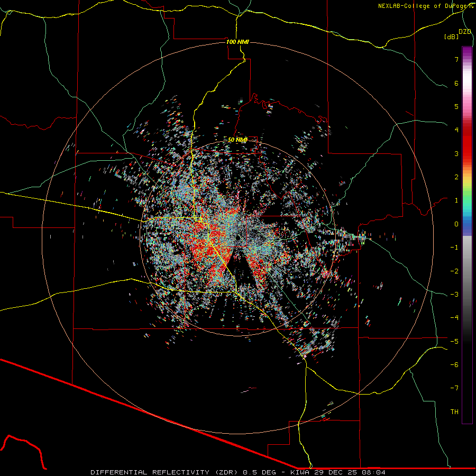This screenshot has height=476, width=476.
Task: Click the 3 dB colorbar label
Action: click(x=456, y=153)
